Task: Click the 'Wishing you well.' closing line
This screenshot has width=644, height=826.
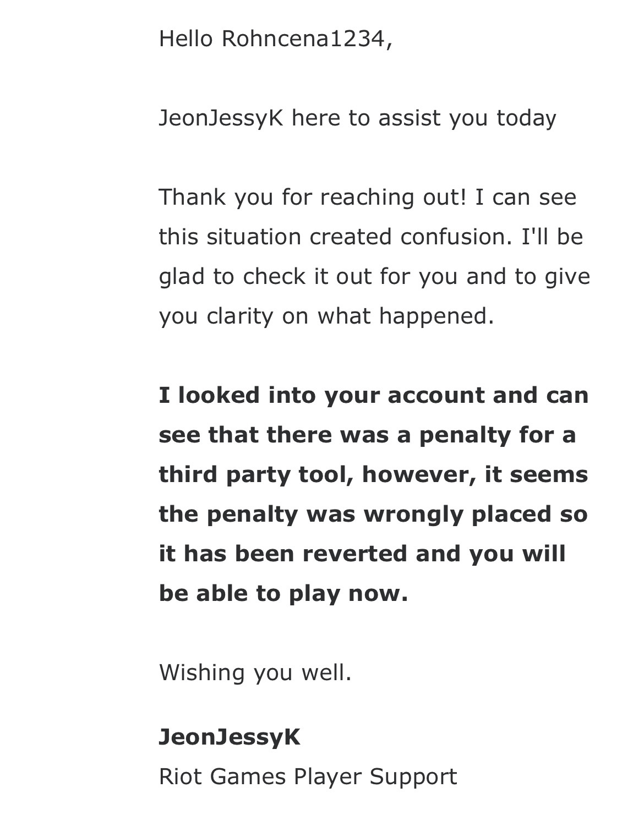Action: (255, 672)
